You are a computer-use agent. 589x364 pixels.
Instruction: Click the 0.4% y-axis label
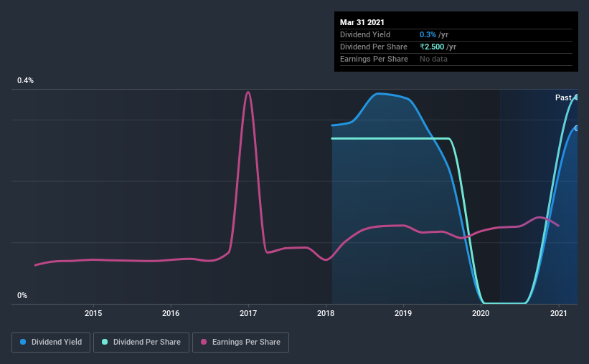click(x=25, y=81)
